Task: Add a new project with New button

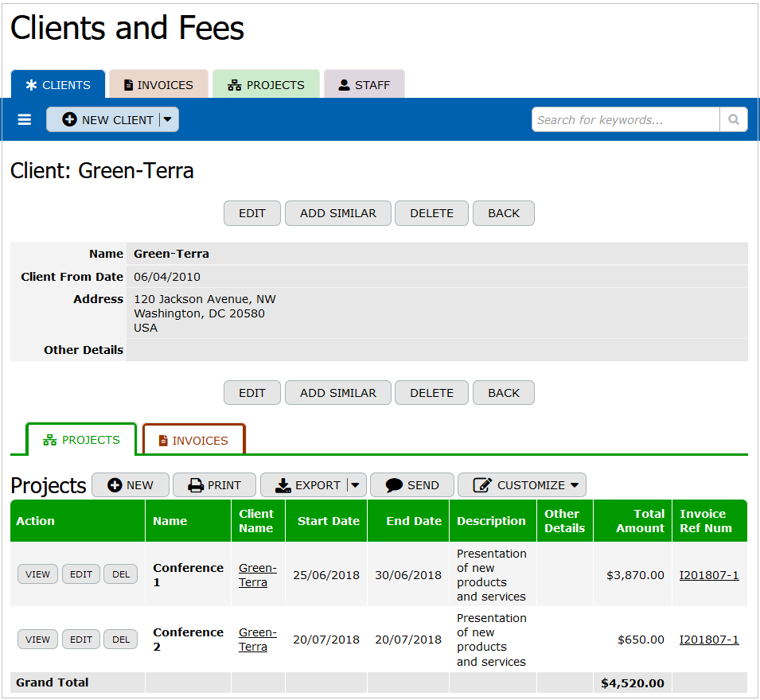Action: [x=130, y=485]
